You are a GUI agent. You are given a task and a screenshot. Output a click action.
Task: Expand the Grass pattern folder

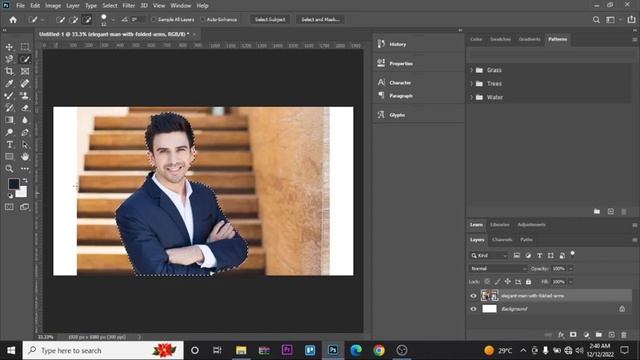[x=471, y=70]
